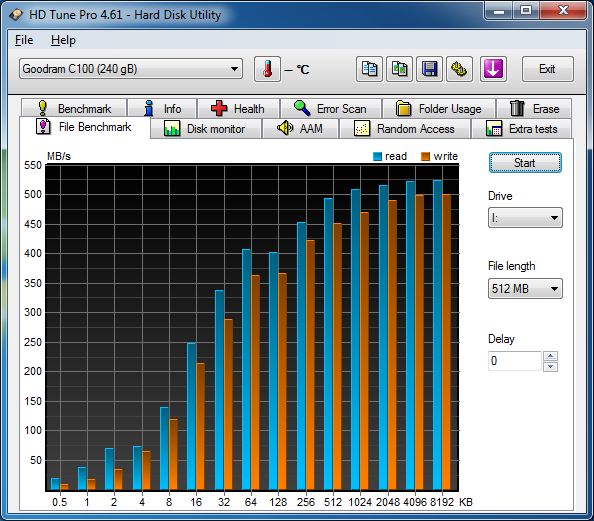The image size is (594, 521).
Task: Click the HD Tune title bar icon
Action: (16, 15)
